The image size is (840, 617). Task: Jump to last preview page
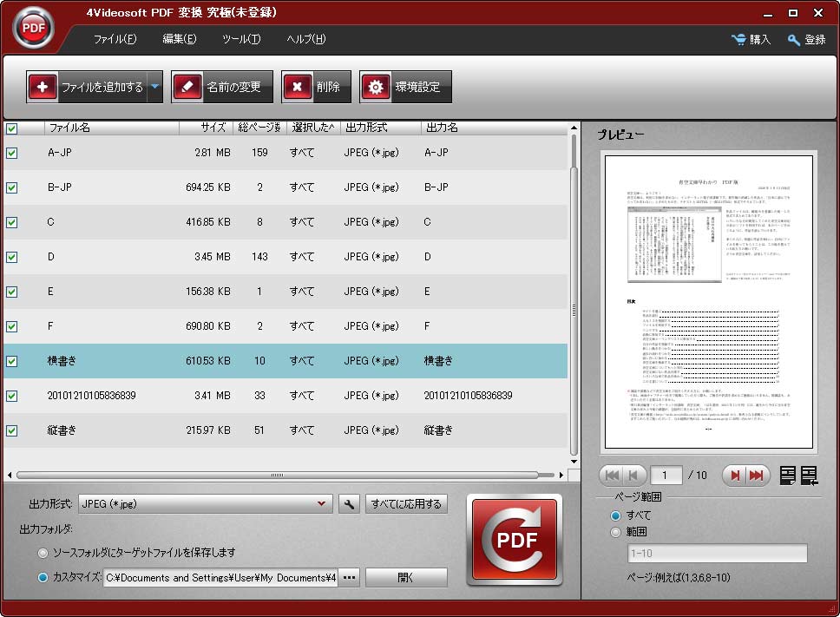pyautogui.click(x=758, y=475)
